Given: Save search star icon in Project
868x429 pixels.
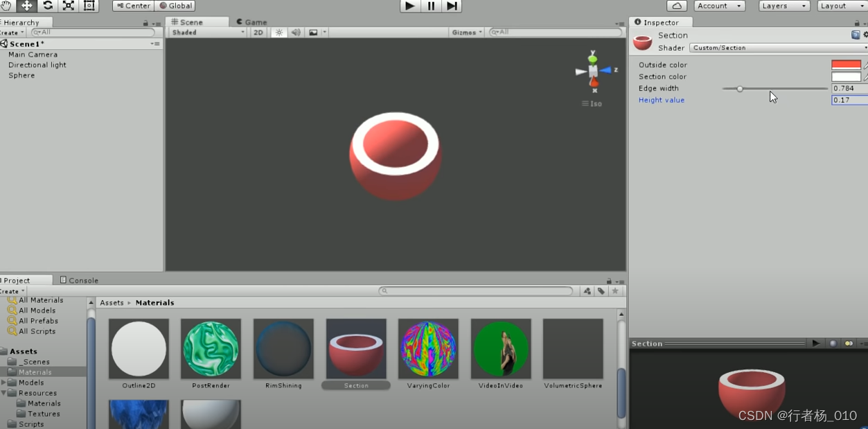Looking at the screenshot, I should pos(615,291).
